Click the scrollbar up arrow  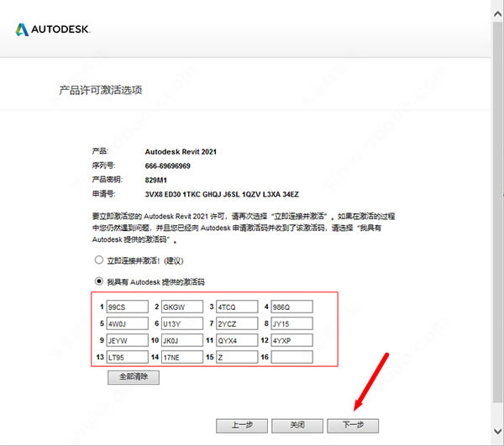(497, 13)
